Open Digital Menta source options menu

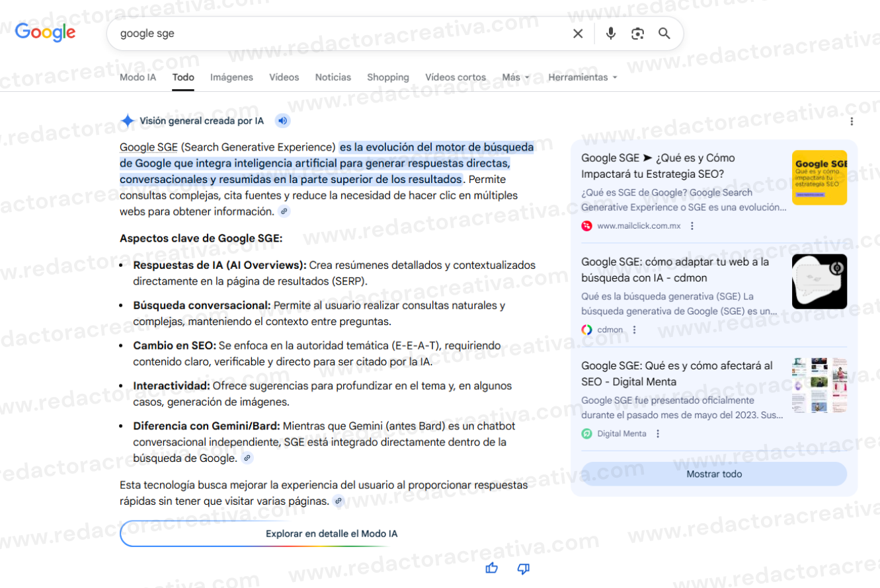pyautogui.click(x=658, y=434)
